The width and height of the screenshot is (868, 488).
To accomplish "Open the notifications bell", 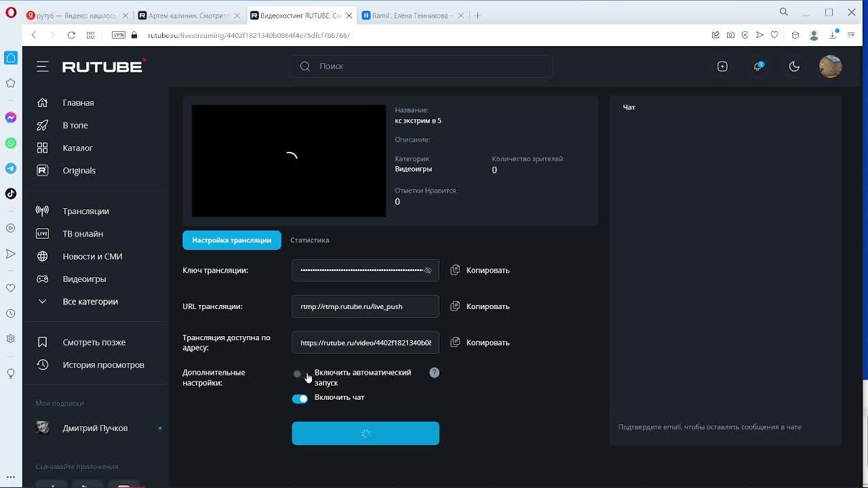I will pyautogui.click(x=758, y=66).
